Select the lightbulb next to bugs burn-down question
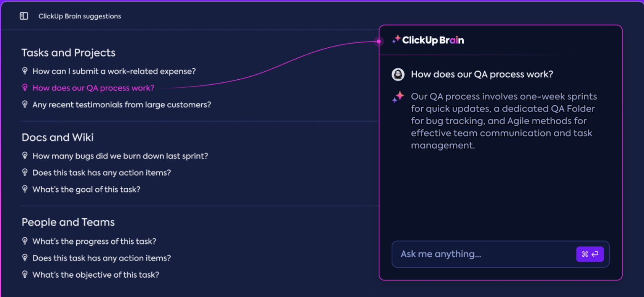Image resolution: width=644 pixels, height=297 pixels. coord(25,156)
